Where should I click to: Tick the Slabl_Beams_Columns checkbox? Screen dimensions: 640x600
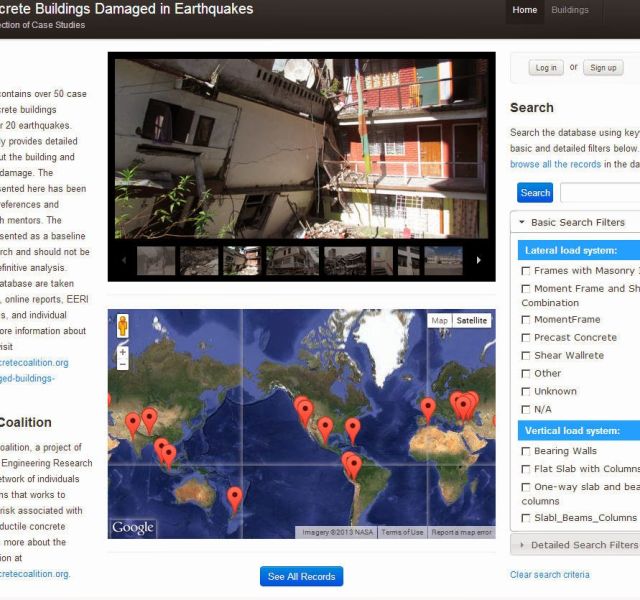pyautogui.click(x=526, y=518)
